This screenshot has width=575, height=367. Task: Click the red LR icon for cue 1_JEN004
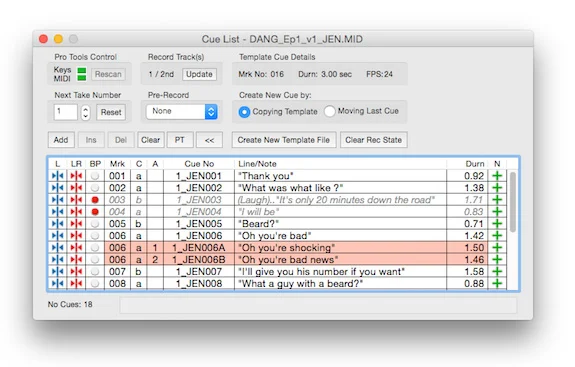point(76,212)
